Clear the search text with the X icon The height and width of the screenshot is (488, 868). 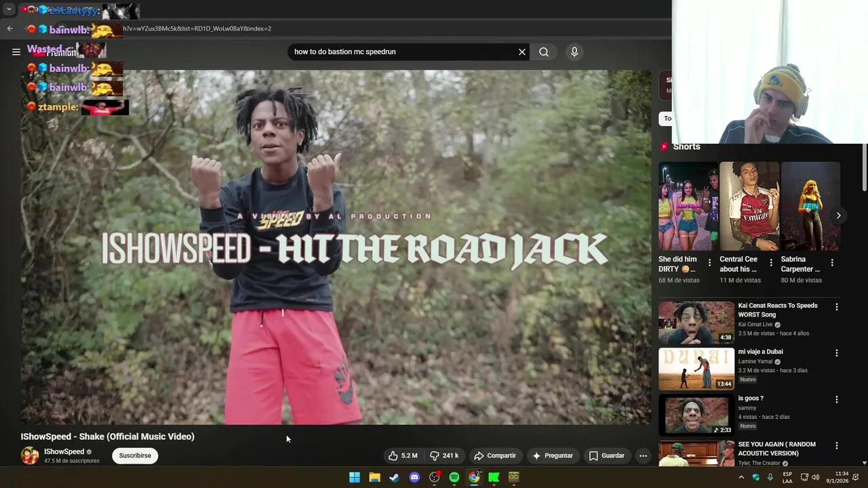point(522,52)
